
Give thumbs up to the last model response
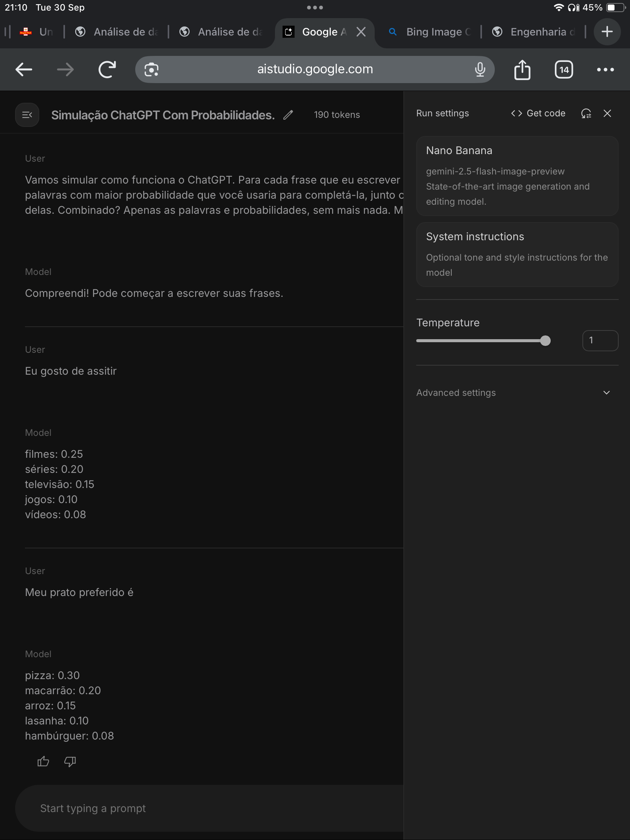pyautogui.click(x=43, y=761)
